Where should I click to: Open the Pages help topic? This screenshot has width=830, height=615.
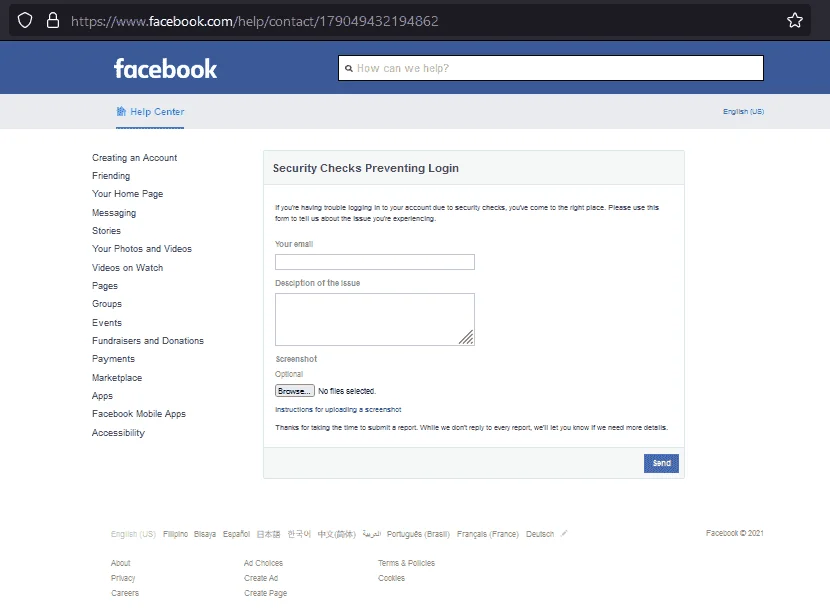click(105, 286)
